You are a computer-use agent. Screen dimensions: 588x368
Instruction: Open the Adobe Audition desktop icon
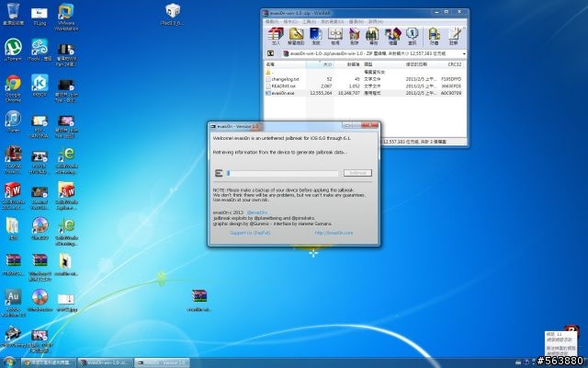13,303
